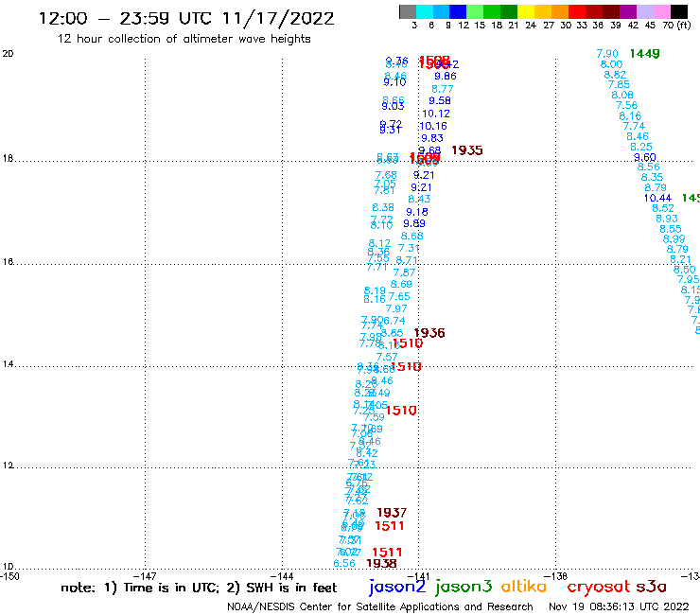Image resolution: width=700 pixels, height=615 pixels.
Task: Pick the light green swatch in the legend
Action: (x=475, y=11)
